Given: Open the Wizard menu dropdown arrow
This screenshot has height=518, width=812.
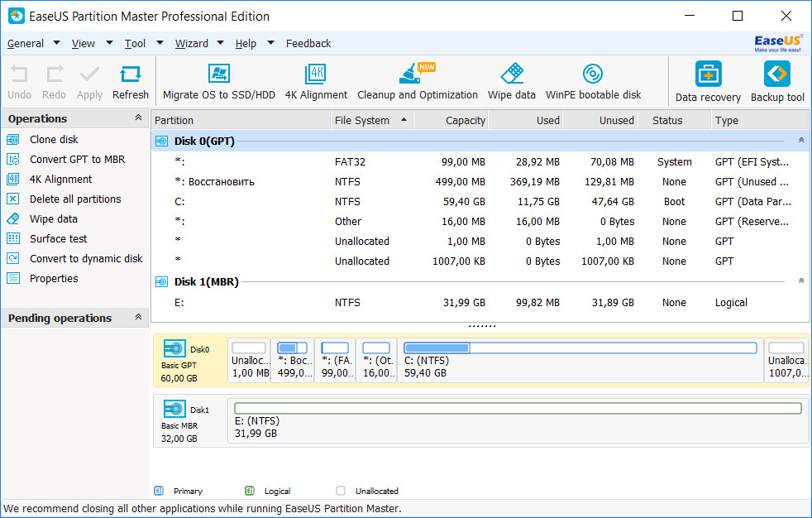Looking at the screenshot, I should (x=220, y=42).
